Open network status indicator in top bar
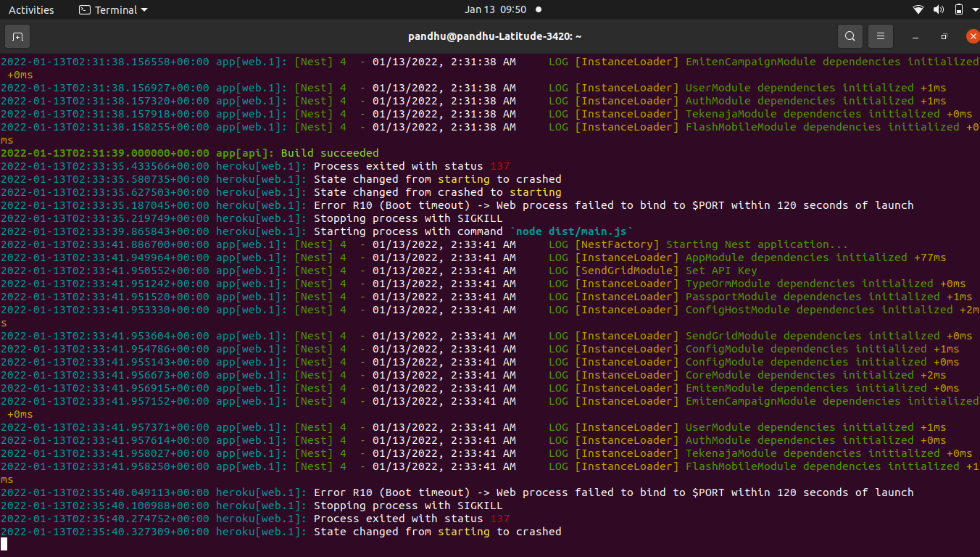Viewport: 980px width, 557px height. [x=918, y=10]
